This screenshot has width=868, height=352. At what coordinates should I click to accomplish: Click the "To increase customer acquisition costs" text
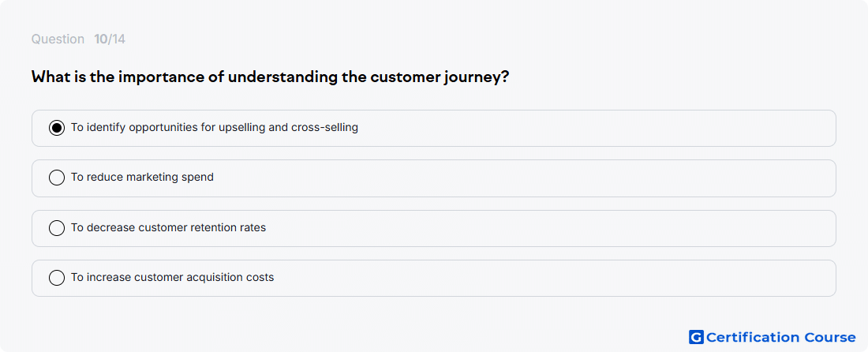point(172,277)
